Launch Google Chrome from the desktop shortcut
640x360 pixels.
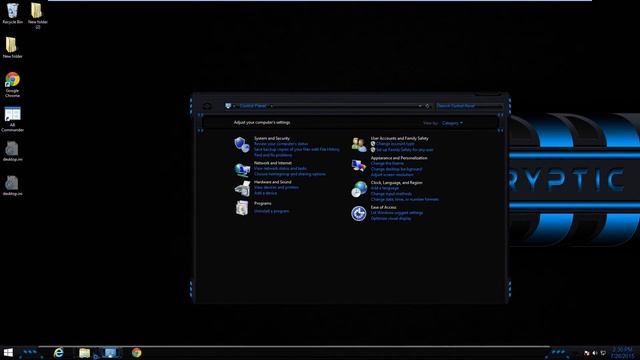coord(12,84)
